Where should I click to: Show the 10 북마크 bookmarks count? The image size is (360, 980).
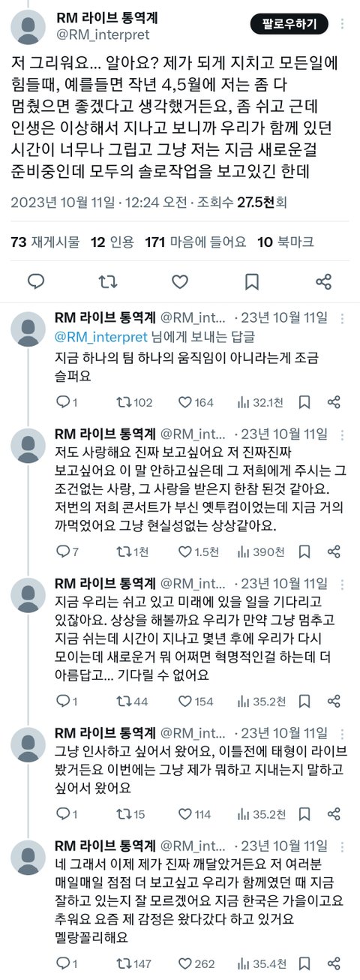285,242
